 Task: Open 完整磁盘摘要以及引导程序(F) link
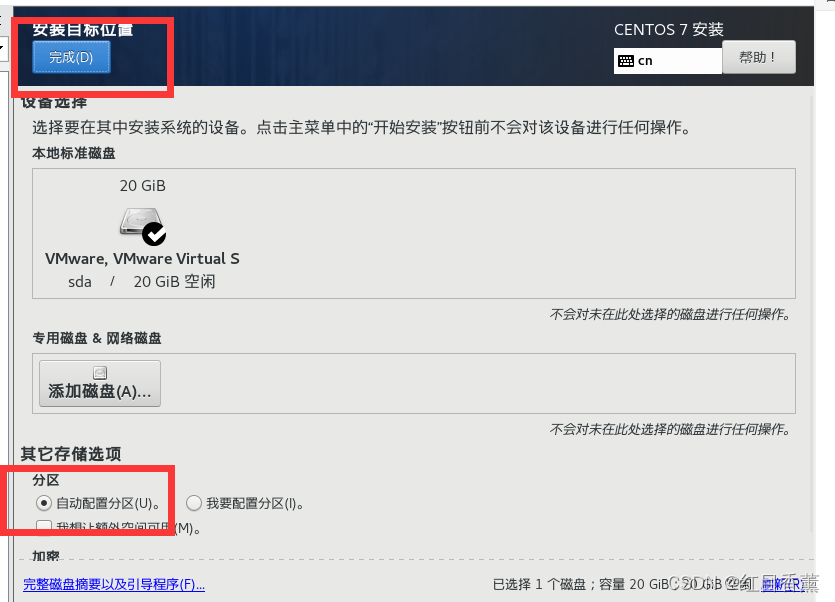pos(114,584)
